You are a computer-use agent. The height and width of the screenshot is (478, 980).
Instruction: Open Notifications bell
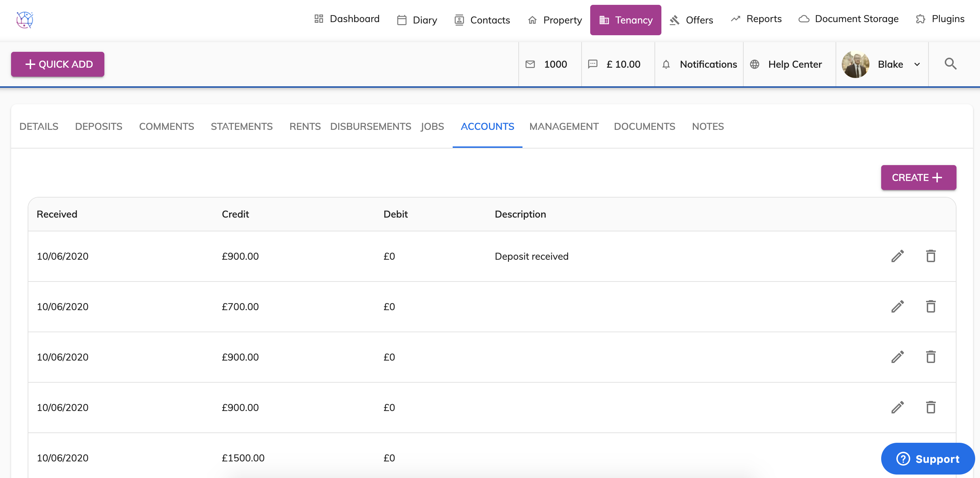(666, 64)
